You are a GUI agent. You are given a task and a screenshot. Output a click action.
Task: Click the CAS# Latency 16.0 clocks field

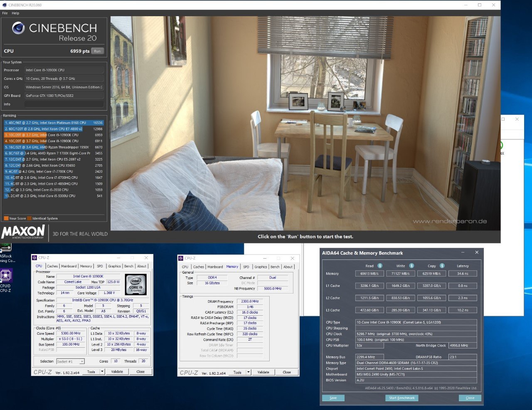click(x=250, y=312)
